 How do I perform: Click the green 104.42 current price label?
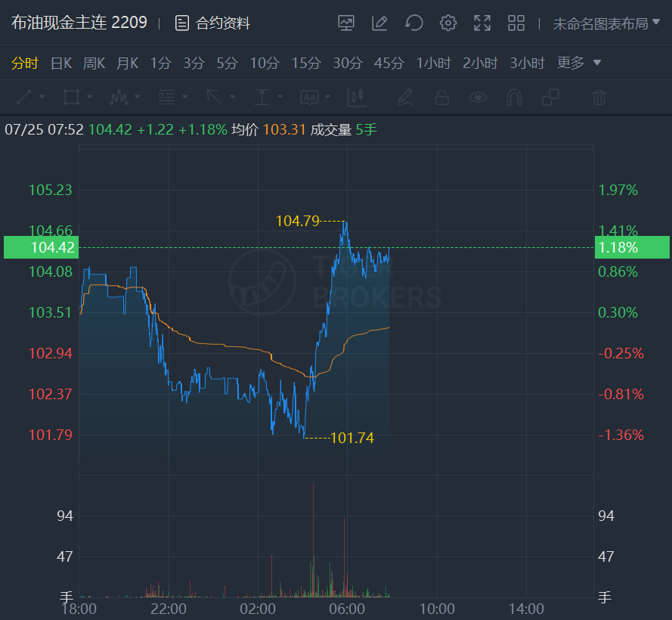[41, 247]
